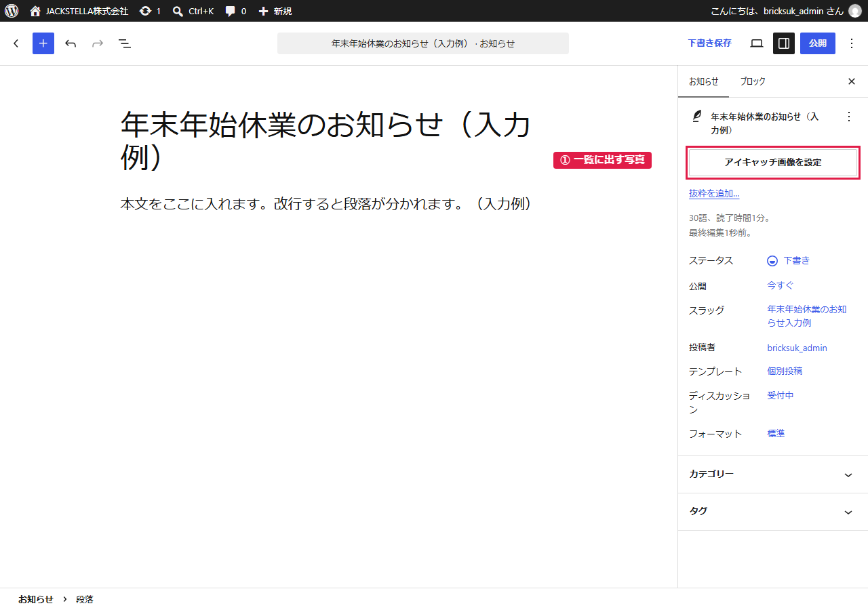Viewport: 868px width, 610px height.
Task: Click the document title command bar
Action: click(423, 43)
